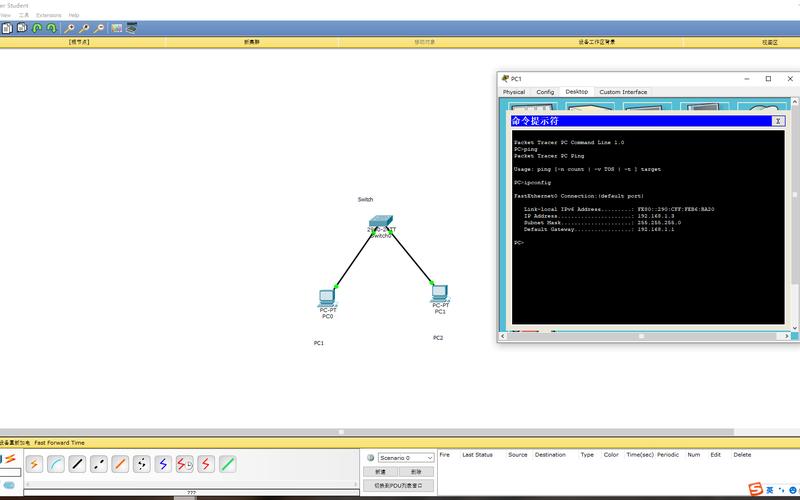Click the 'Switch' text label above the switch
800x500 pixels.
pos(365,199)
